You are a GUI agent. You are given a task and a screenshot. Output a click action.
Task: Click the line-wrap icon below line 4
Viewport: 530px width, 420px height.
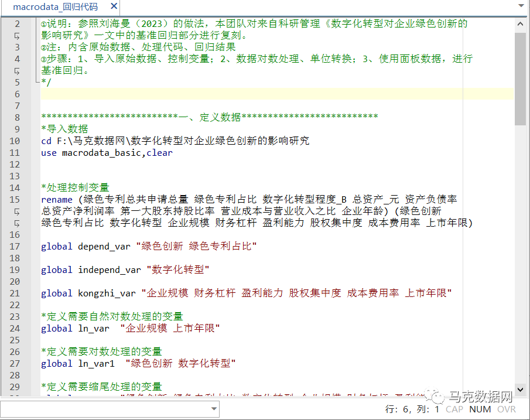tap(17, 71)
